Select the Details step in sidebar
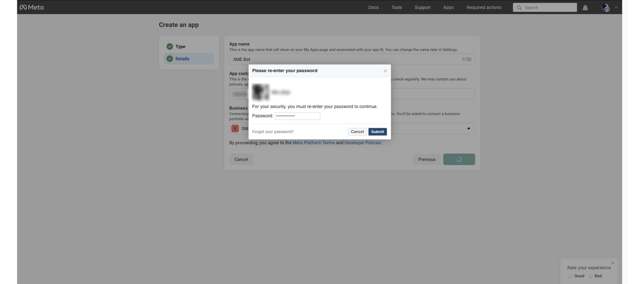Screen dimensions: 644x284 pyautogui.click(x=189, y=59)
